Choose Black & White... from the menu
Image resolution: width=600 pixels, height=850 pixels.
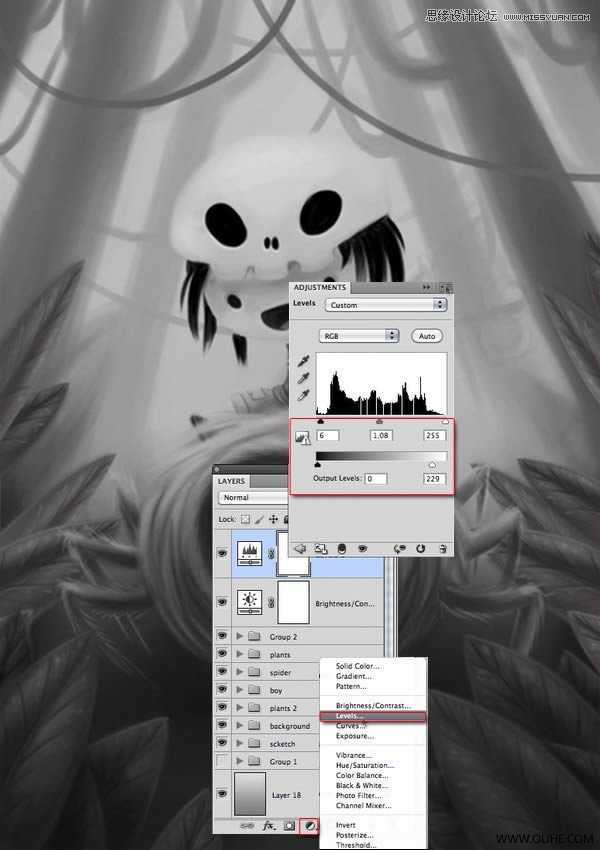362,785
